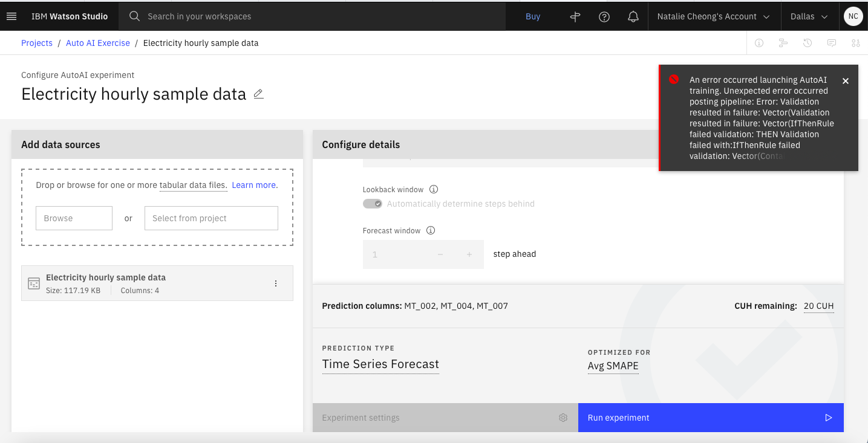Screen dimensions: 868x443
Task: Open the NC user avatar menu
Action: coord(853,16)
